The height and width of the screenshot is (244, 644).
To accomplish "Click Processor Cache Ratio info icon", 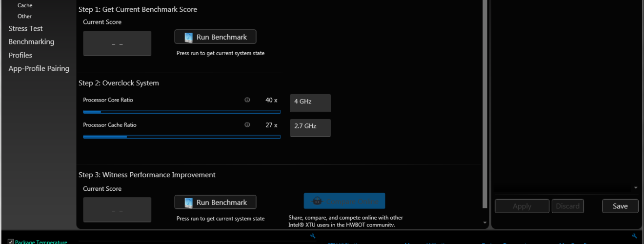I will pyautogui.click(x=247, y=125).
